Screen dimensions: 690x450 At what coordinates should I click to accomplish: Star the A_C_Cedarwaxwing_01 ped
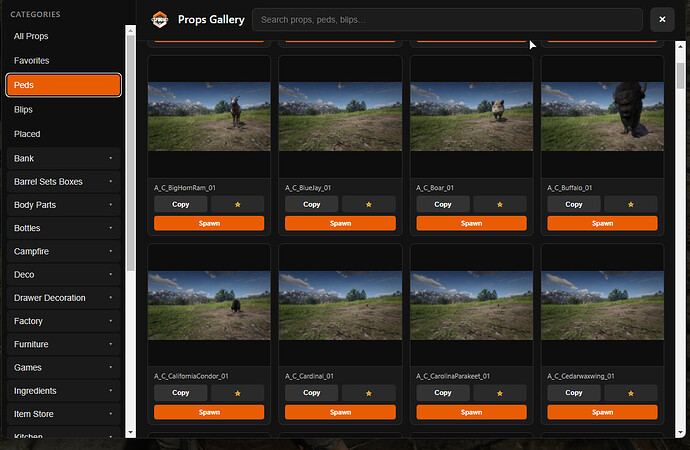click(631, 393)
